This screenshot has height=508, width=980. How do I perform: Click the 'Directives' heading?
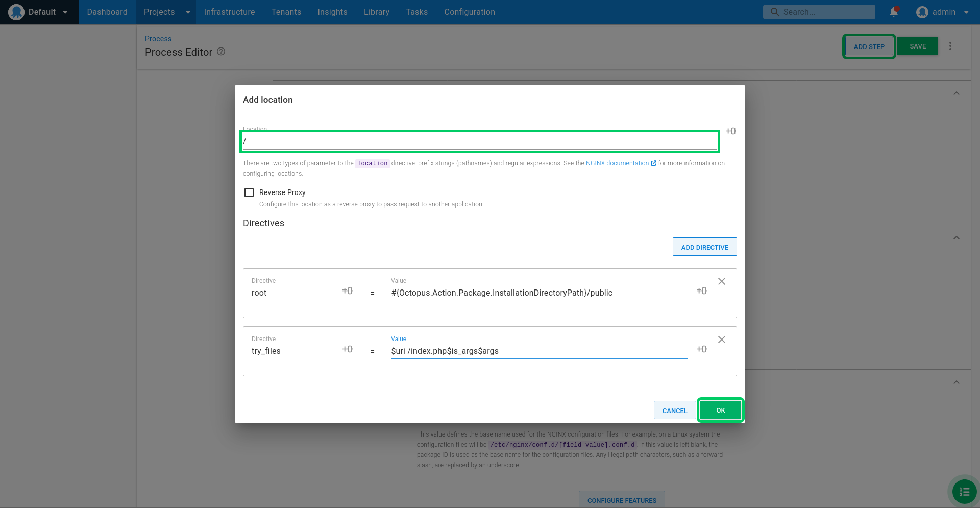263,223
